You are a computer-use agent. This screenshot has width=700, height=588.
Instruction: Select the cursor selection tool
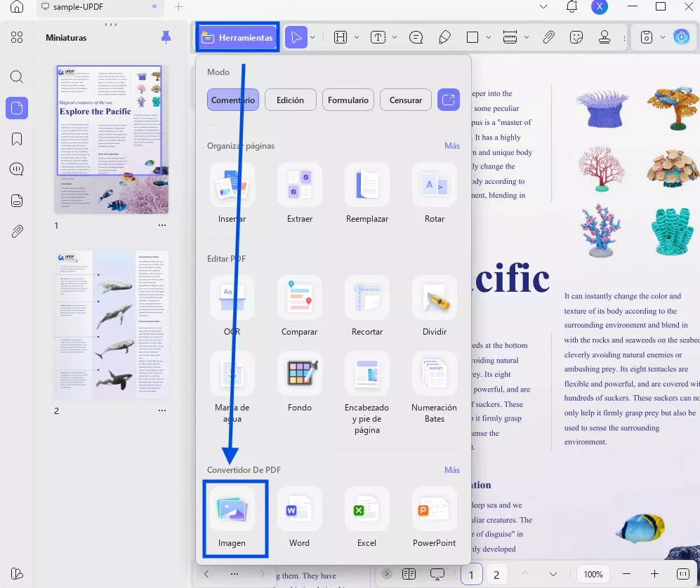tap(296, 37)
